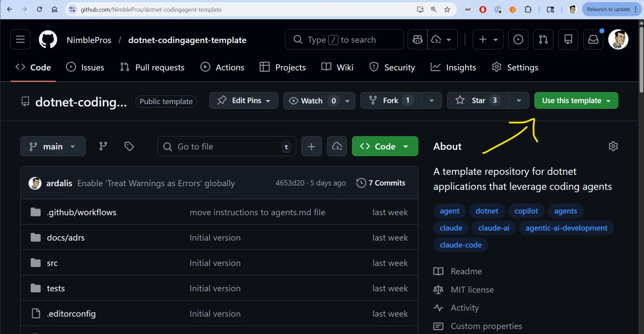Image resolution: width=644 pixels, height=334 pixels.
Task: Focus the Type / to search box
Action: pos(344,39)
